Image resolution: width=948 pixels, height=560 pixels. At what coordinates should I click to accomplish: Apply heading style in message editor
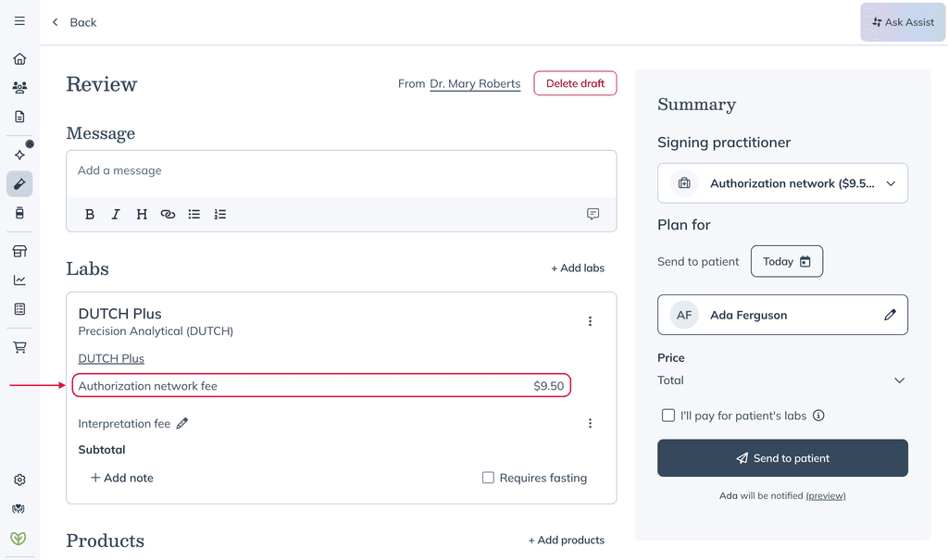pyautogui.click(x=142, y=214)
